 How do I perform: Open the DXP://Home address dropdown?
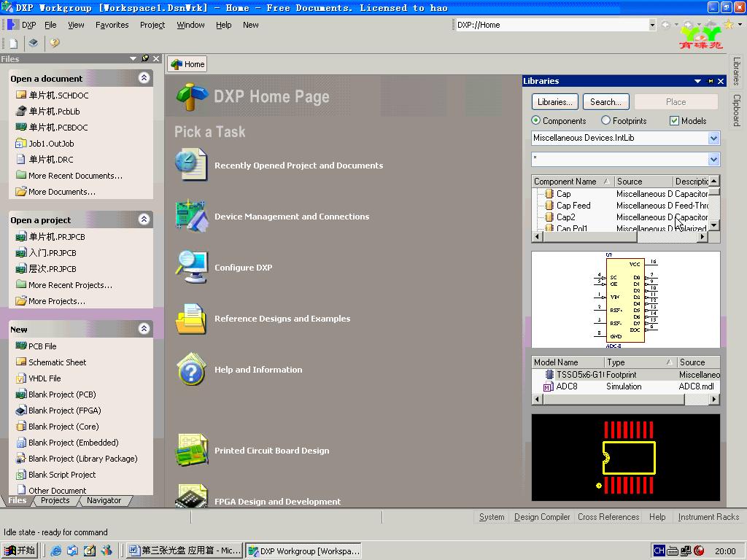click(x=652, y=25)
